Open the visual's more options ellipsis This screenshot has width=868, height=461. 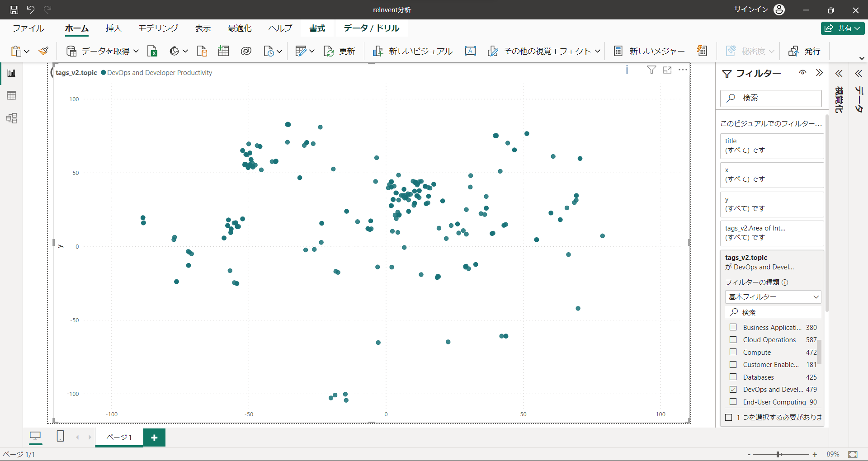[x=683, y=70]
